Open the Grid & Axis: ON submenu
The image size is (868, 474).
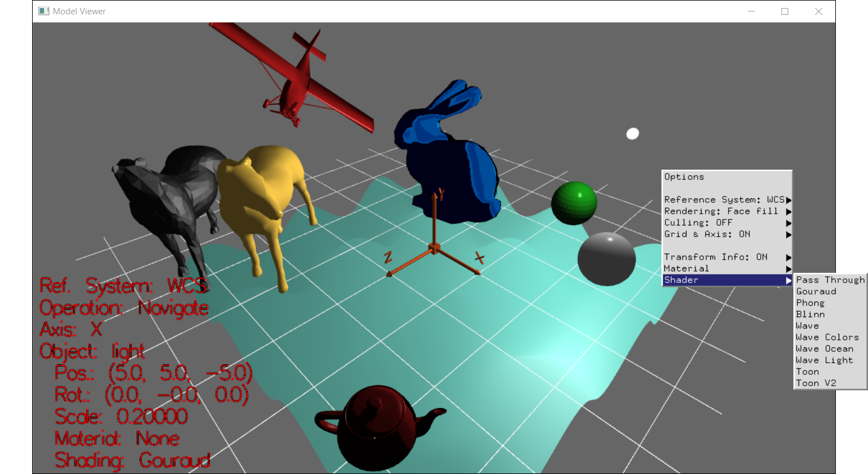pyautogui.click(x=727, y=234)
